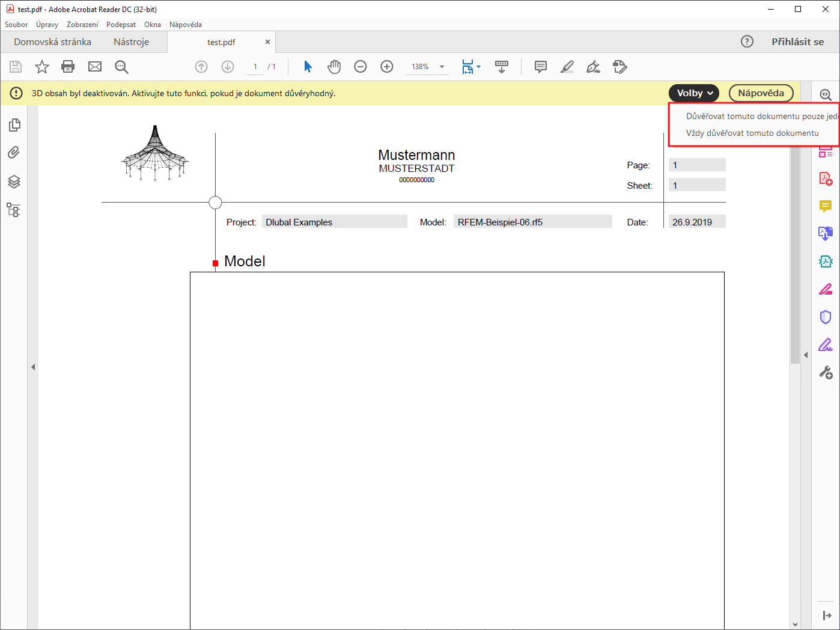This screenshot has width=840, height=630.
Task: Open More Tools wrench icon
Action: coord(826,373)
